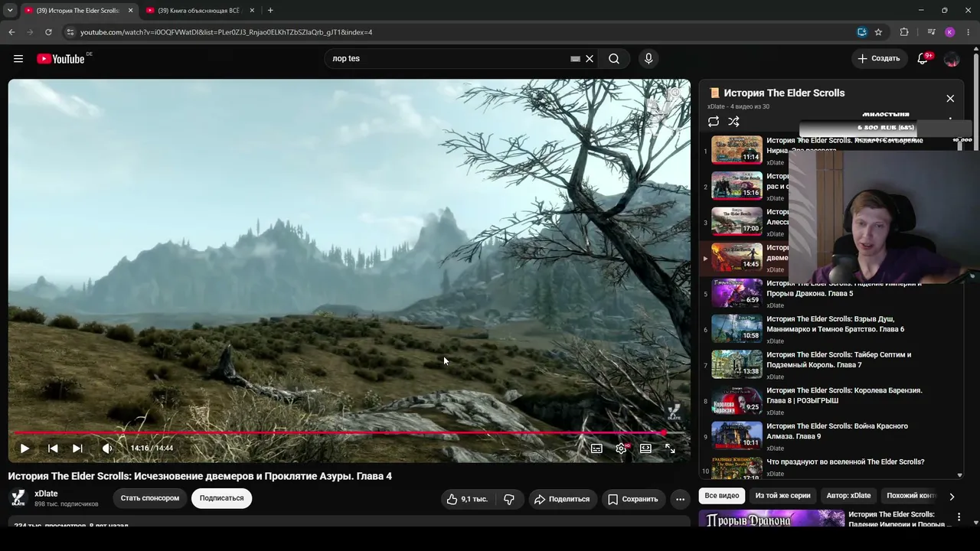Select the Из той же серии chip

(x=782, y=496)
